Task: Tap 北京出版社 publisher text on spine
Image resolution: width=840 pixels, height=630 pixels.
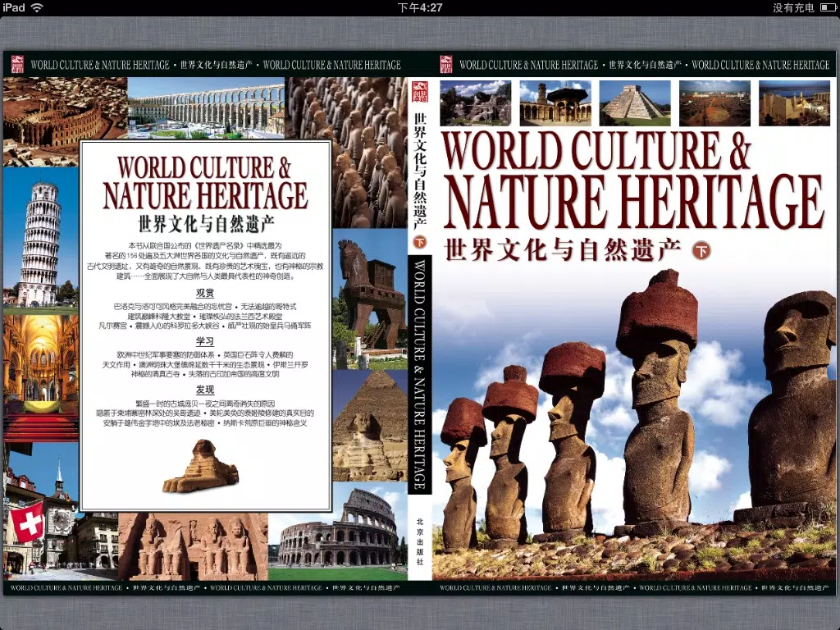Action: 420,541
